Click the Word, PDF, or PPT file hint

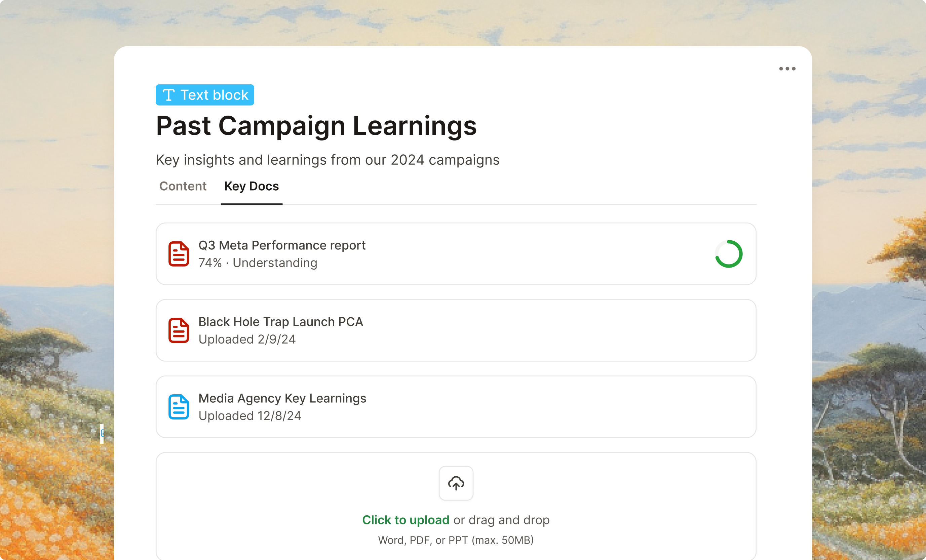pos(456,540)
